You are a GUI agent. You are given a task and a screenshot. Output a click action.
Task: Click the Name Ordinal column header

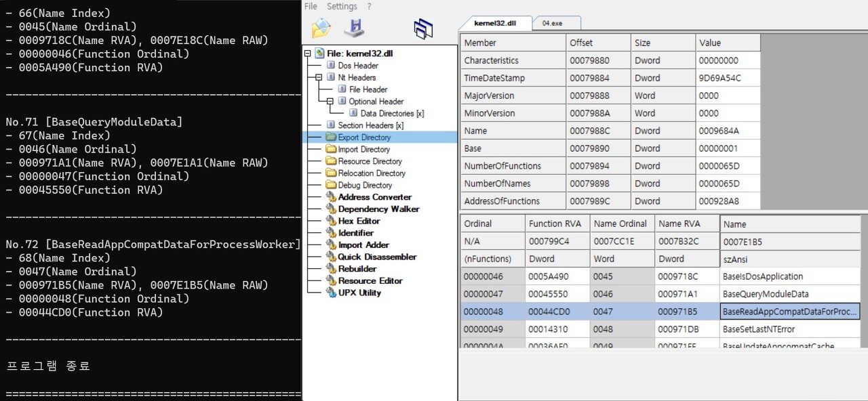point(623,224)
